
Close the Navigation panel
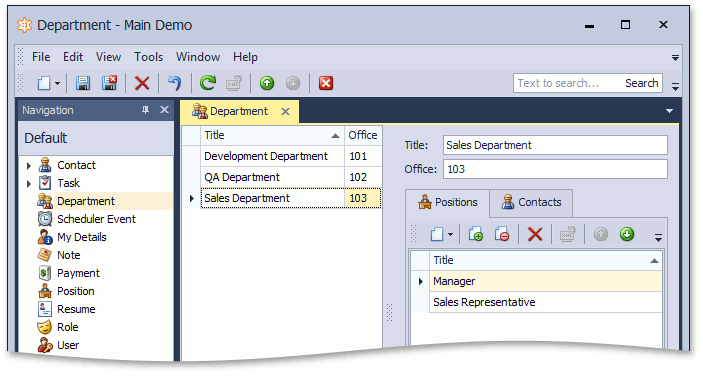[x=165, y=110]
